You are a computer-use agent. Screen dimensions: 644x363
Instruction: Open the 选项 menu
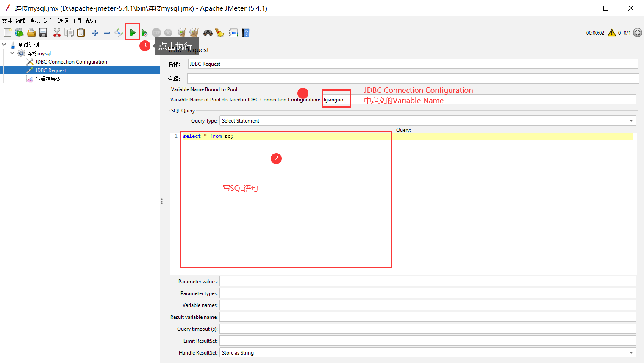pos(63,21)
